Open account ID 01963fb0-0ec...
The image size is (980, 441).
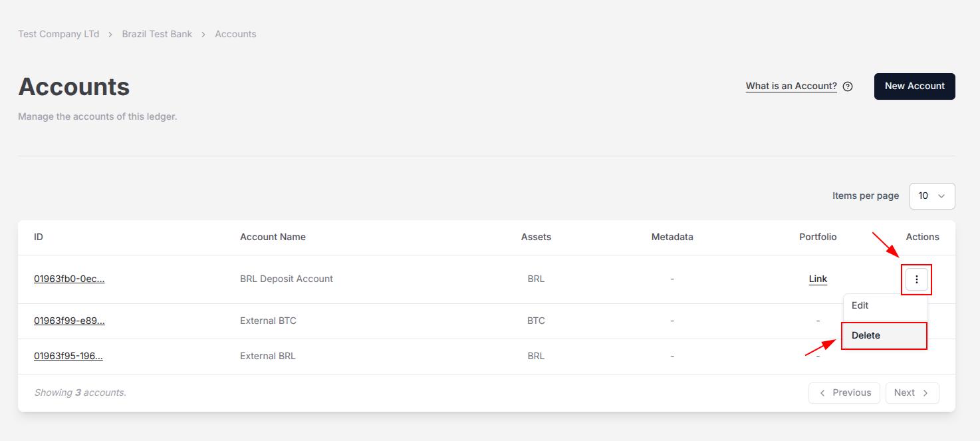(69, 279)
